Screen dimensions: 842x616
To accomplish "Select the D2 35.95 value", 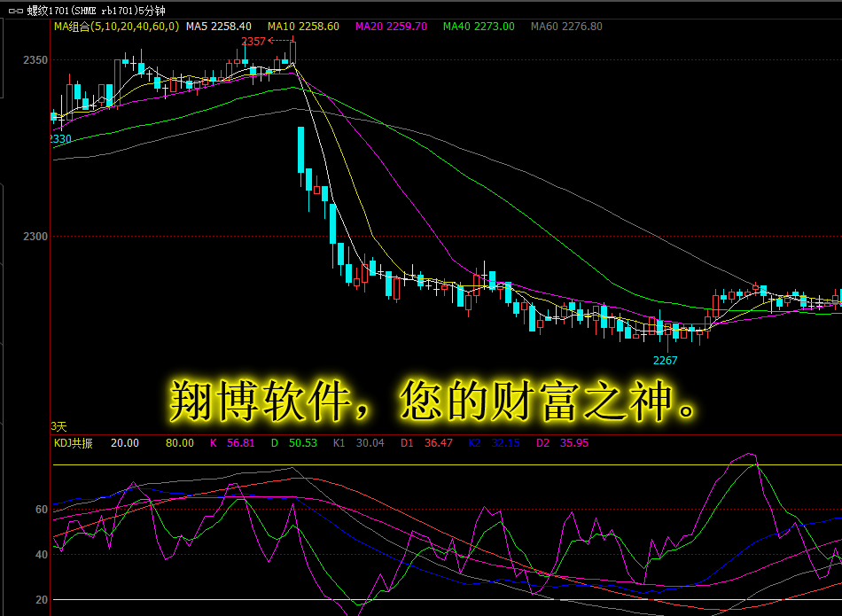I will click(562, 443).
